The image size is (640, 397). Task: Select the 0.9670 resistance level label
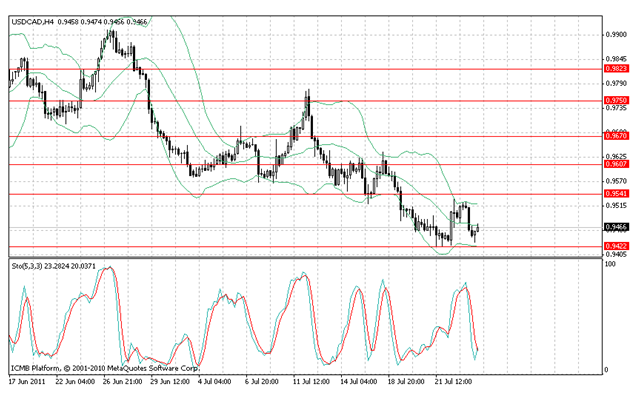point(616,136)
